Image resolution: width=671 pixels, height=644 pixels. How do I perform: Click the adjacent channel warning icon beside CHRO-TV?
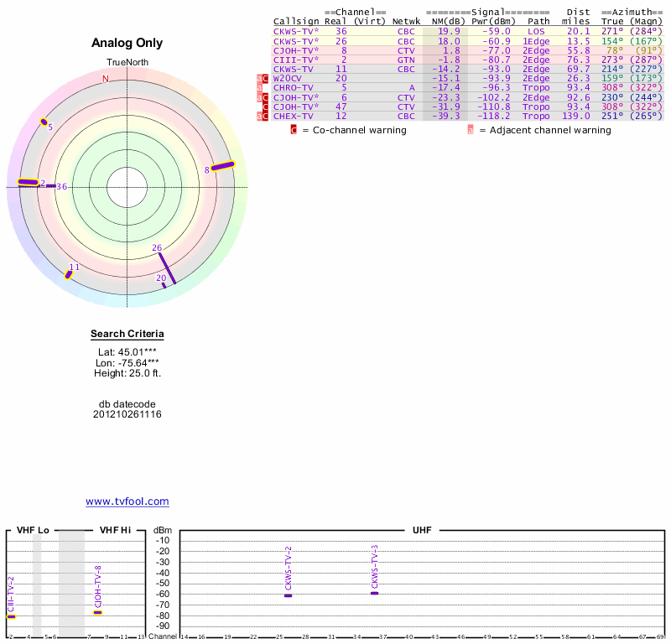pos(260,87)
